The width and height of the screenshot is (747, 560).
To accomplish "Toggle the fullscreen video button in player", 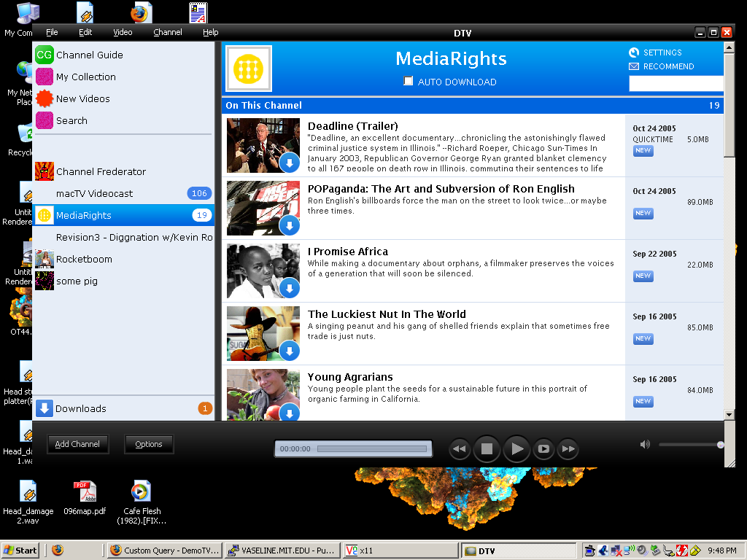I will (x=543, y=449).
